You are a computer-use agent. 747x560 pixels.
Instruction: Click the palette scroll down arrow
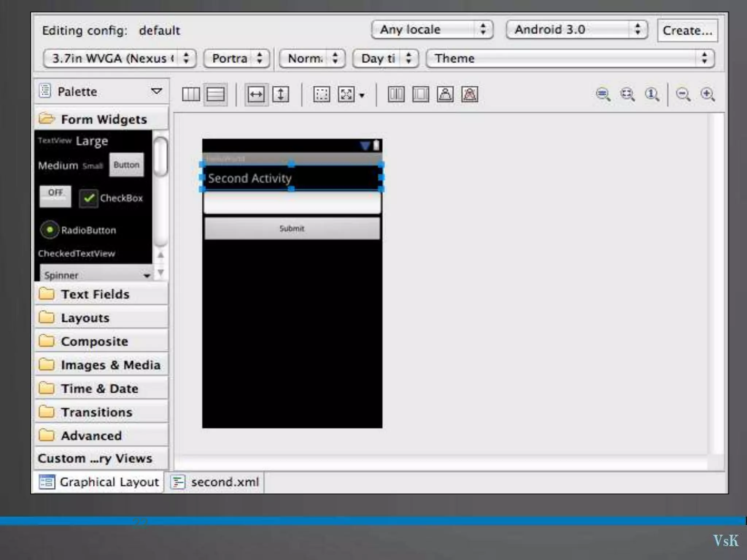(x=160, y=272)
